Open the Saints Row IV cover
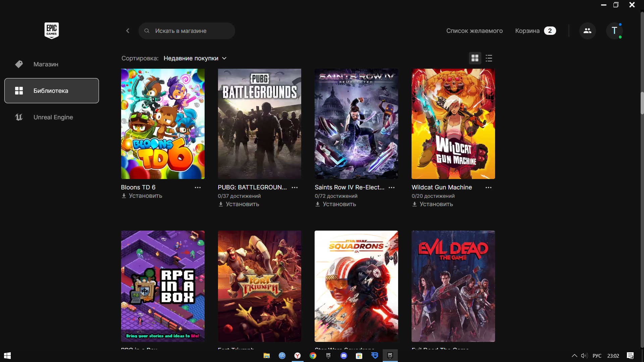644x362 pixels. pyautogui.click(x=356, y=124)
